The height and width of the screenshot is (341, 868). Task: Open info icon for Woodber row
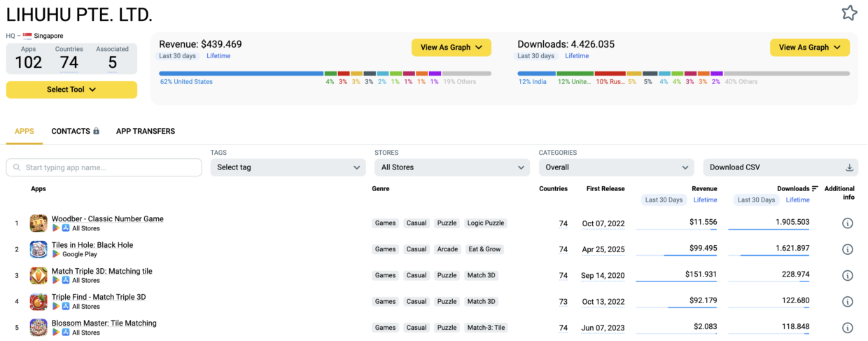847,223
